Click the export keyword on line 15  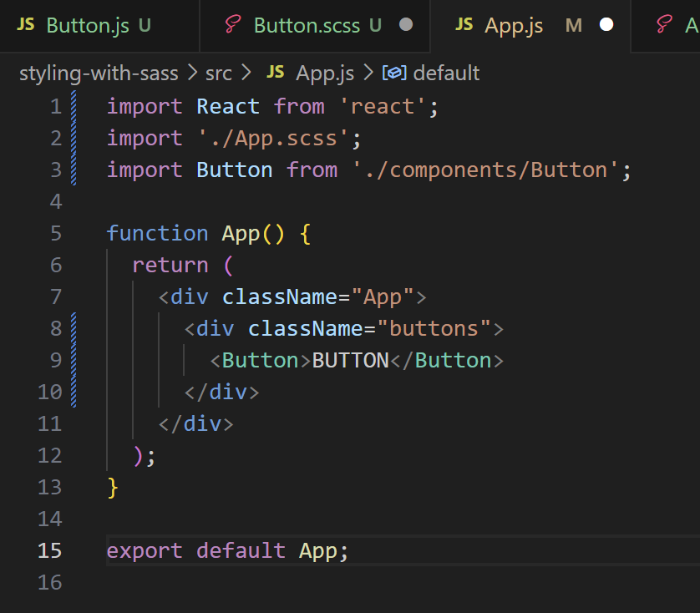145,551
